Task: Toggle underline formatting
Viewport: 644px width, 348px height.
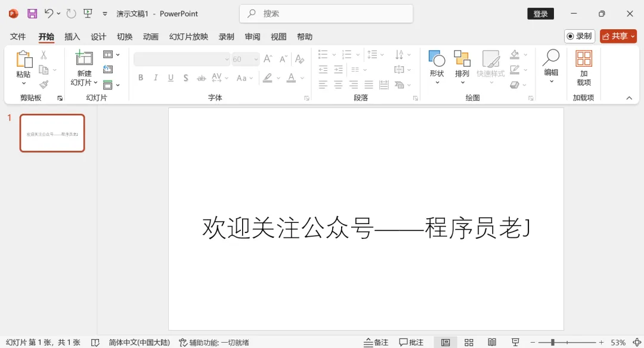Action: click(171, 77)
